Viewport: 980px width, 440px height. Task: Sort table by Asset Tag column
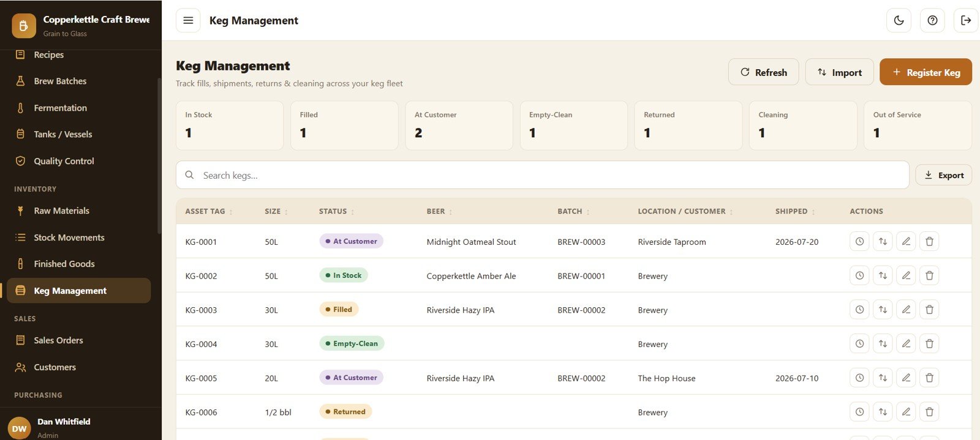(x=209, y=211)
